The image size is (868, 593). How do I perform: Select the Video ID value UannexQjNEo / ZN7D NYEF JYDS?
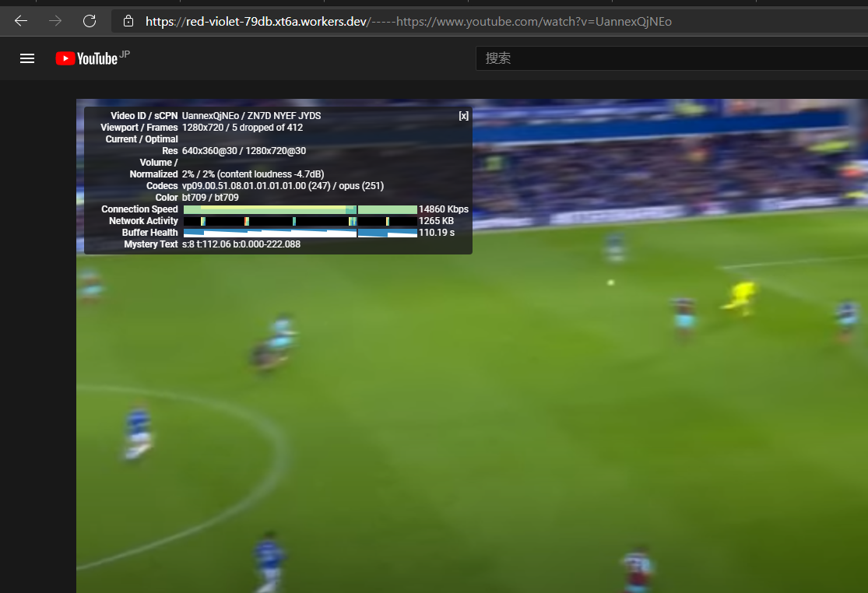point(251,116)
